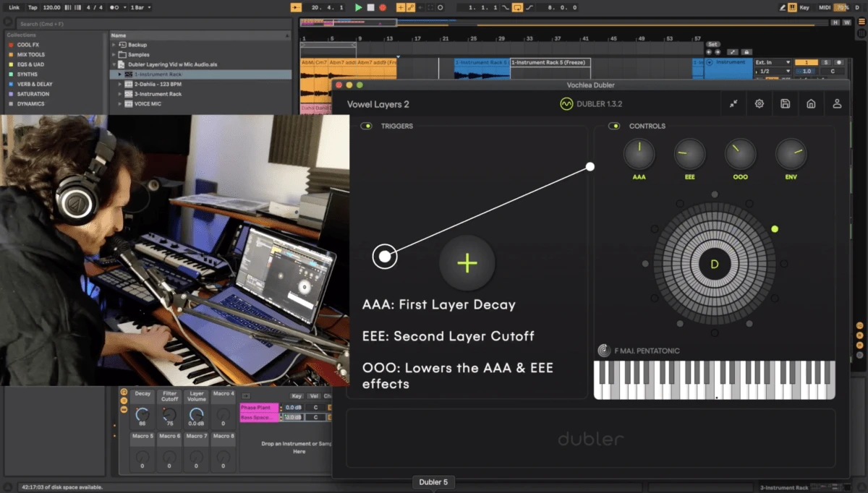Expand the 3-Instrument Rack browser item

(x=119, y=94)
